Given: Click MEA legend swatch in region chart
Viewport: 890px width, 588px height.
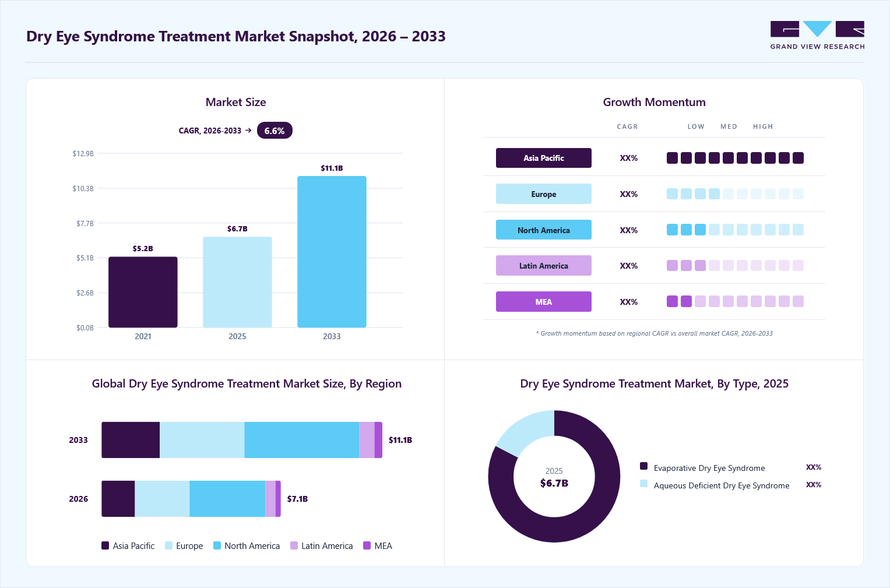Looking at the screenshot, I should point(367,545).
